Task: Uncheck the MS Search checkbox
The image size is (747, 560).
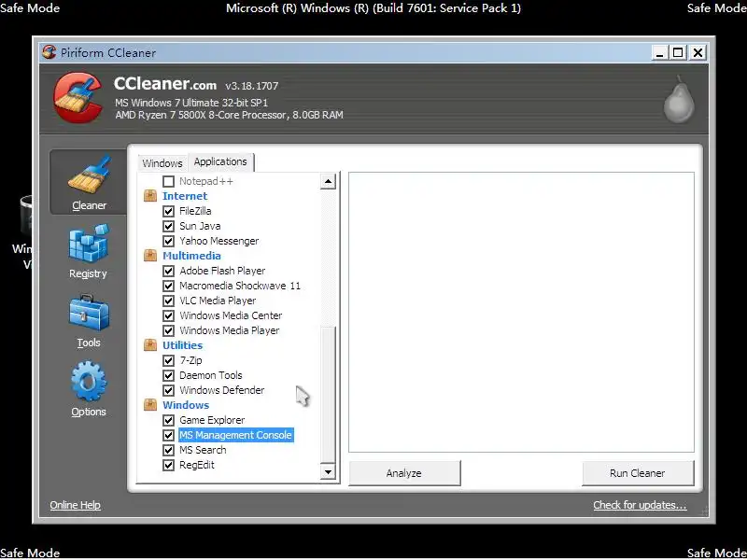Action: coord(168,450)
